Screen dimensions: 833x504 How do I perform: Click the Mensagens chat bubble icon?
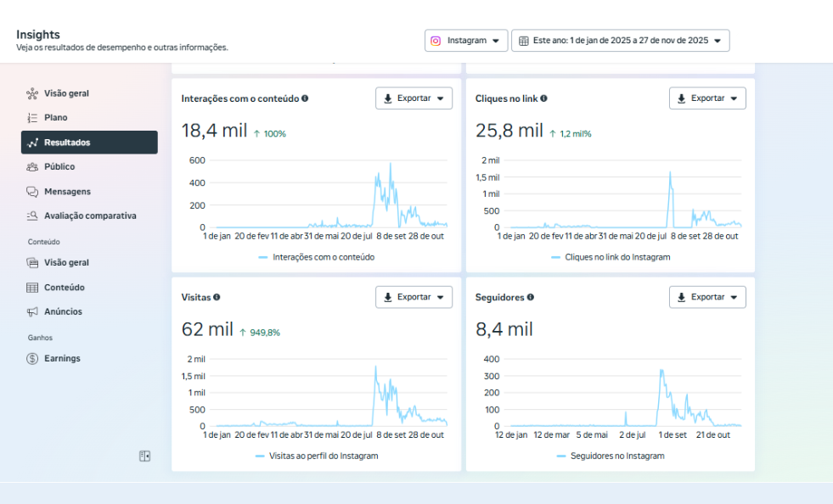(x=32, y=192)
